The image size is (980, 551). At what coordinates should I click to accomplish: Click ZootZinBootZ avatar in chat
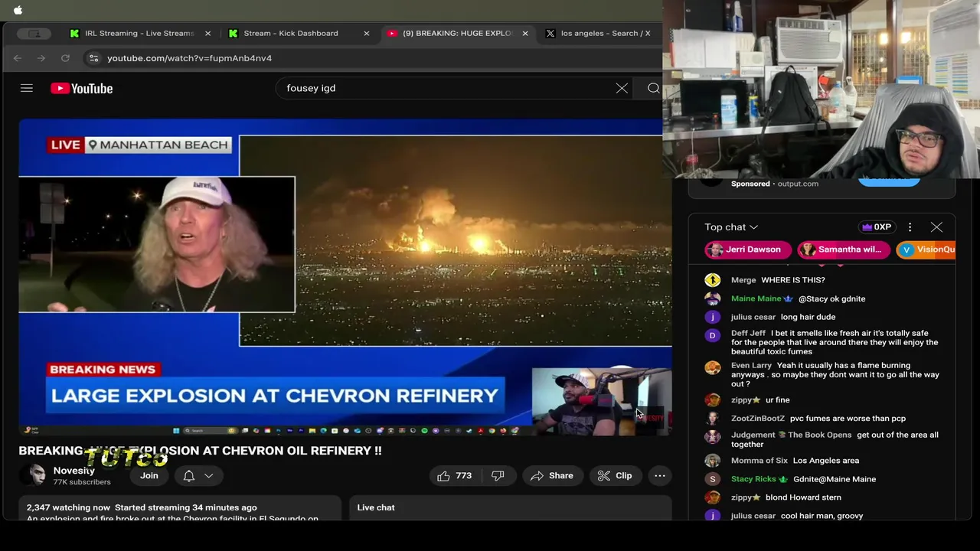[x=713, y=419]
